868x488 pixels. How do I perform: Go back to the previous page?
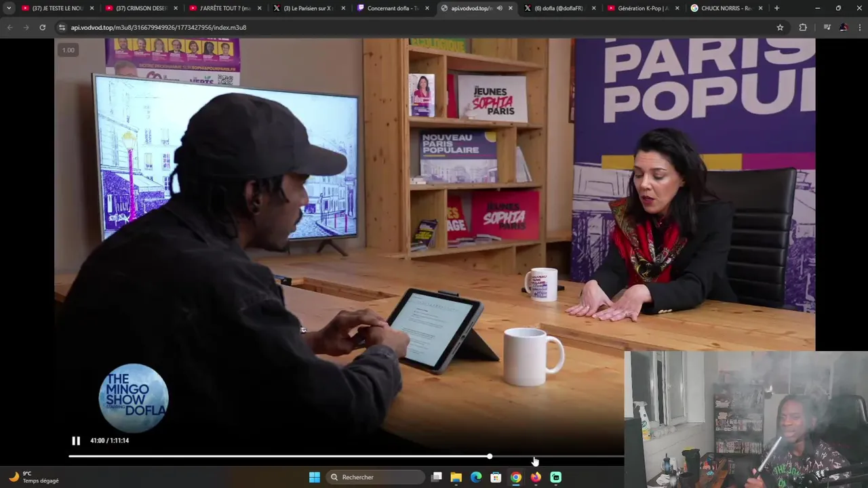[x=9, y=27]
